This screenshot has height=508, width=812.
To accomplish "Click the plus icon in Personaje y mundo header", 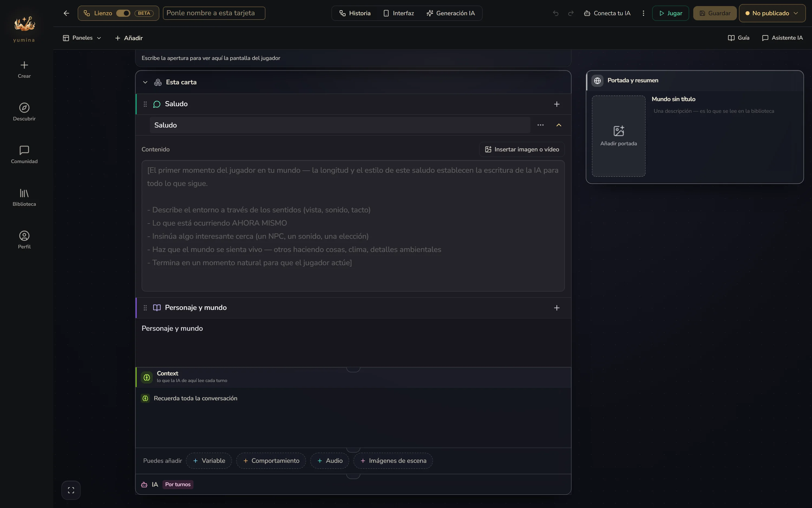I will pos(557,308).
